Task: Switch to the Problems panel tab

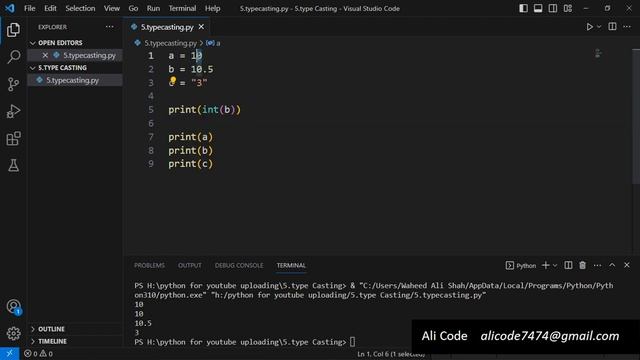Action: [x=149, y=265]
